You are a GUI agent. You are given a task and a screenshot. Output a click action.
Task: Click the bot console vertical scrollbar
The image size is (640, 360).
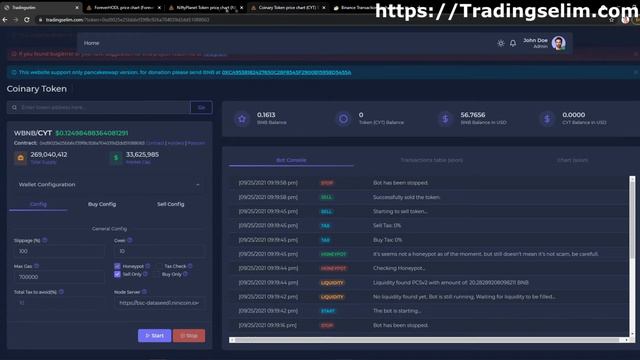(x=632, y=256)
